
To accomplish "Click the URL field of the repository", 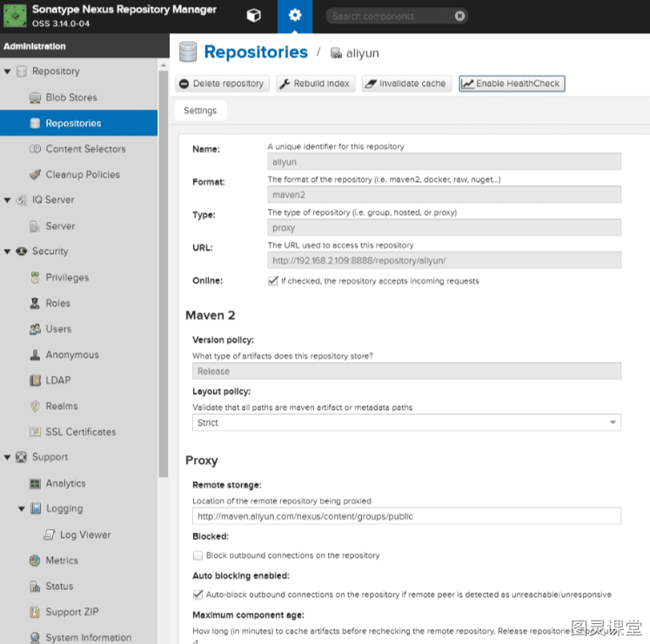I will [x=444, y=260].
